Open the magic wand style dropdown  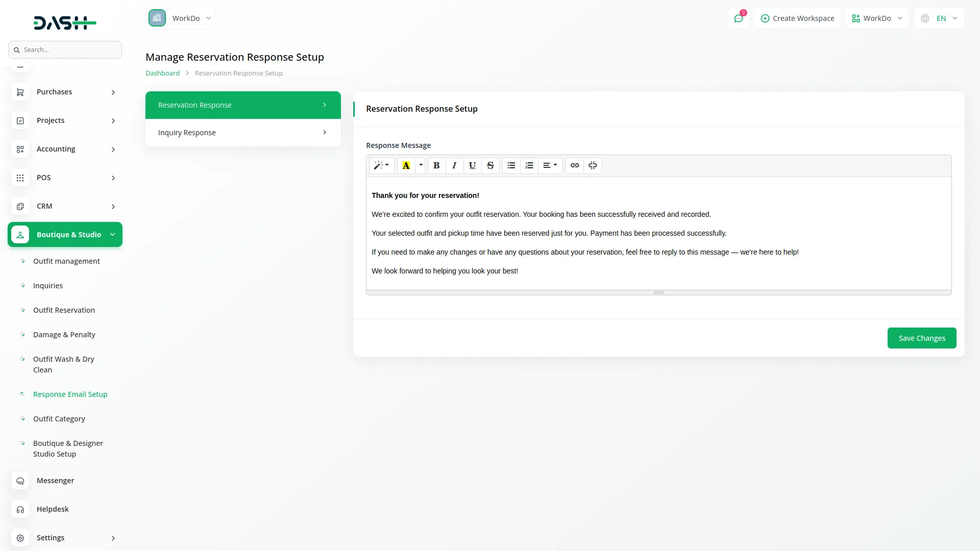click(x=381, y=165)
